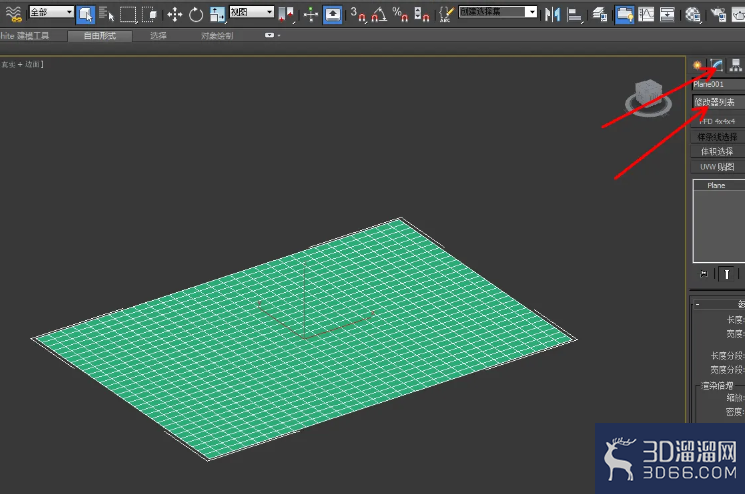Toggle 3D Snaps

tap(358, 14)
